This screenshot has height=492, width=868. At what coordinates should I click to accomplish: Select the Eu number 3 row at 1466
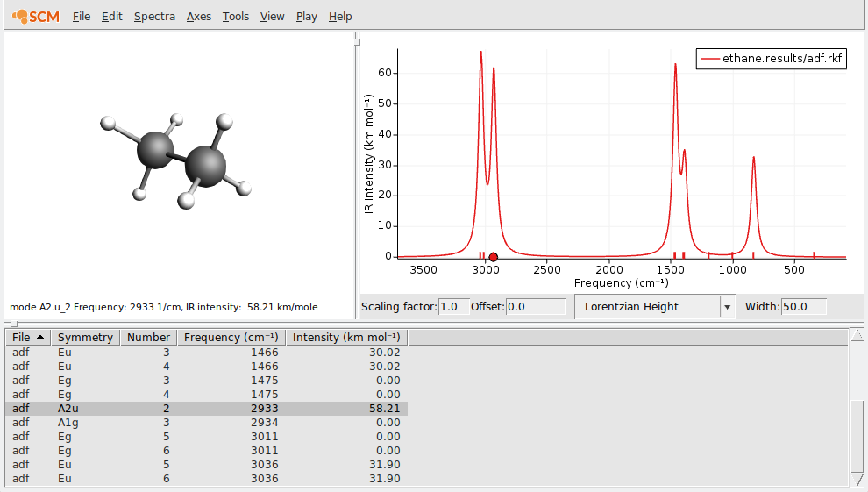[x=207, y=352]
